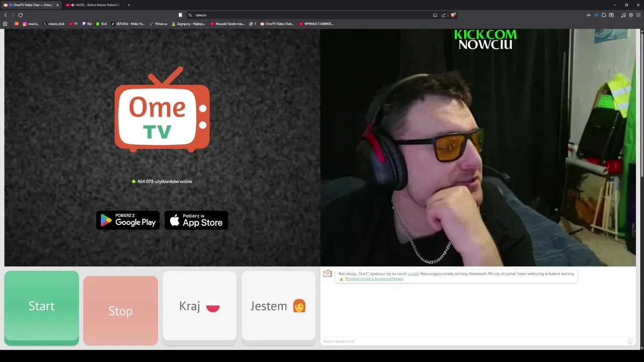Image resolution: width=644 pixels, height=362 pixels.
Task: Open the Zagraj.my bookmark
Action: 189,24
